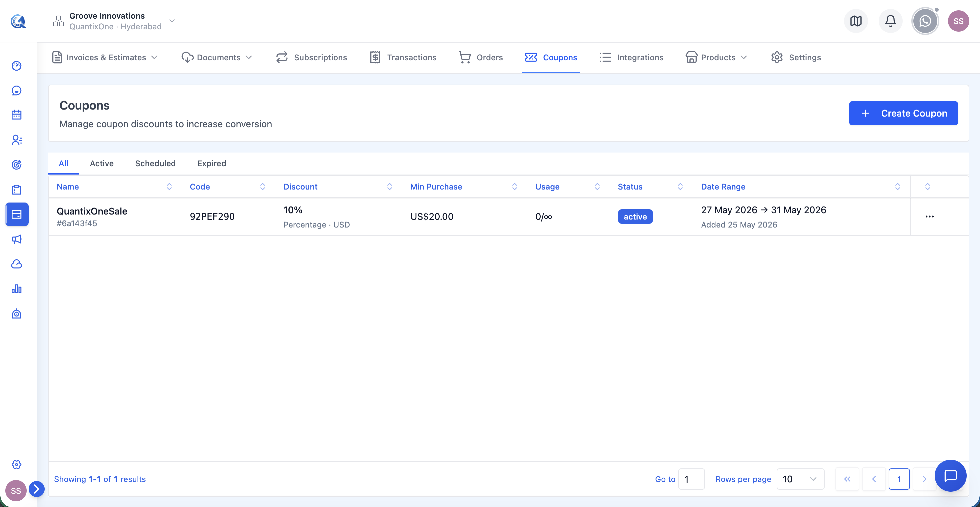Filter coupons by Expired
Viewport: 980px width, 507px height.
coord(212,164)
